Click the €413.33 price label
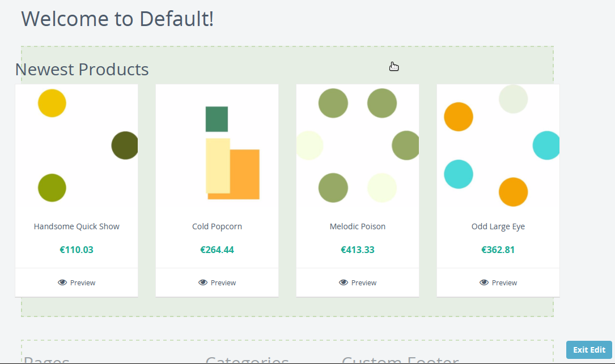The width and height of the screenshot is (615, 364). [358, 250]
